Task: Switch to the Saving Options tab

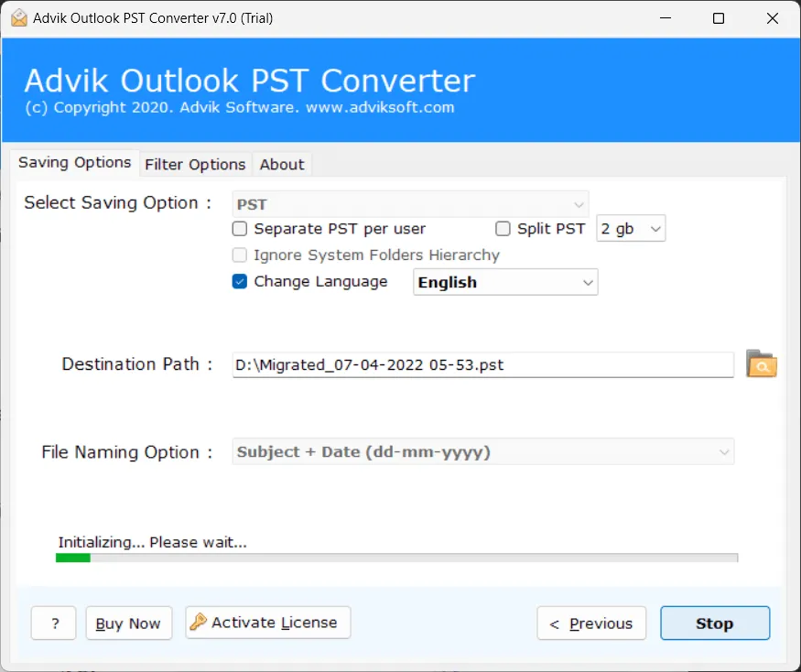Action: pos(74,162)
